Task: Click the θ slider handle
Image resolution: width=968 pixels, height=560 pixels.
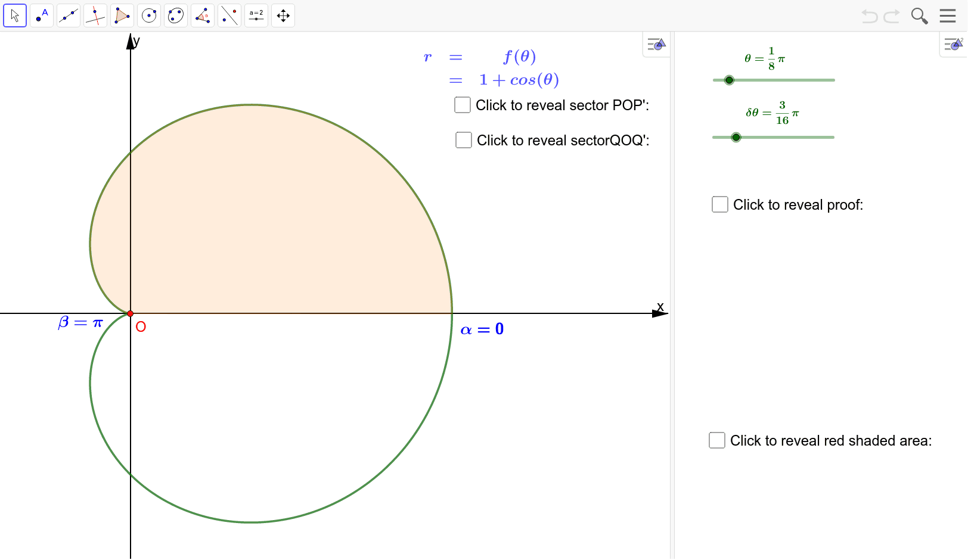Action: click(x=729, y=80)
